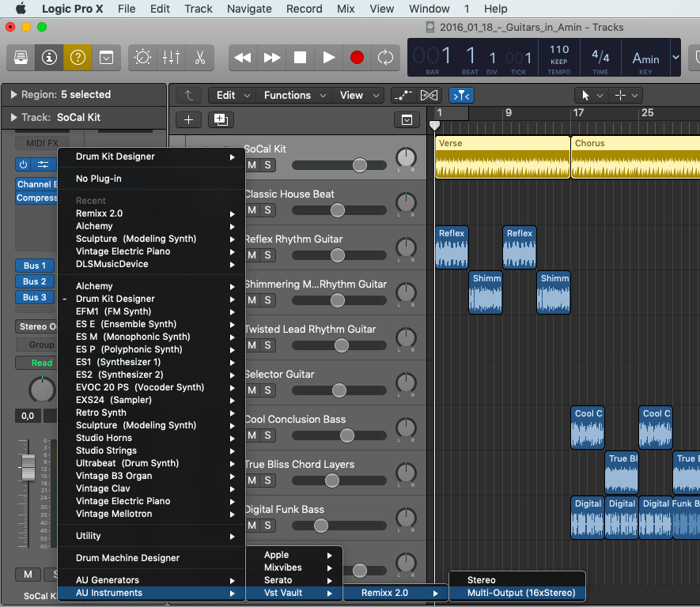Open the Toolbar toggle icon

click(106, 58)
